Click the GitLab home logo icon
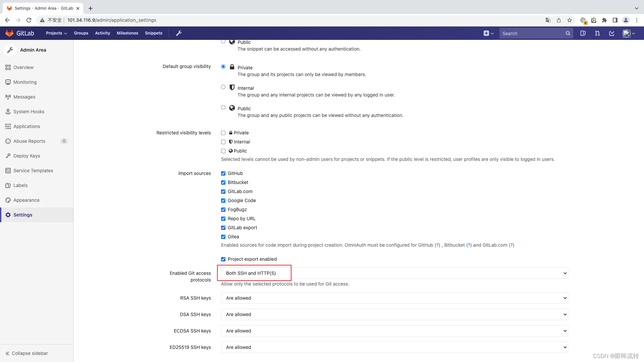 [x=9, y=33]
